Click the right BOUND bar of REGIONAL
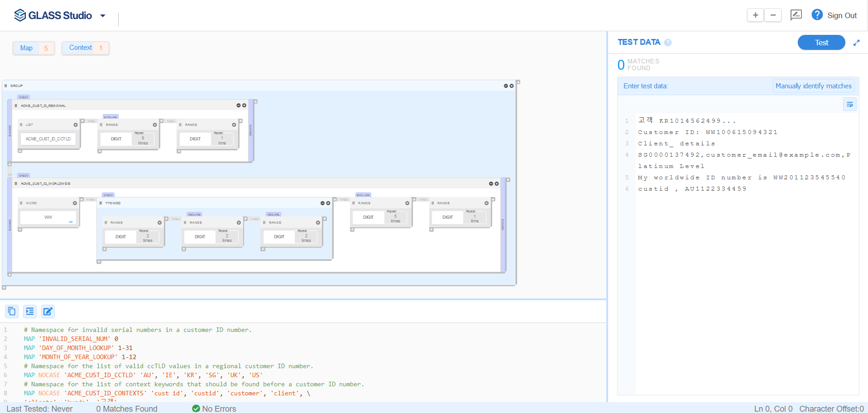Image resolution: width=868 pixels, height=413 pixels. click(250, 130)
